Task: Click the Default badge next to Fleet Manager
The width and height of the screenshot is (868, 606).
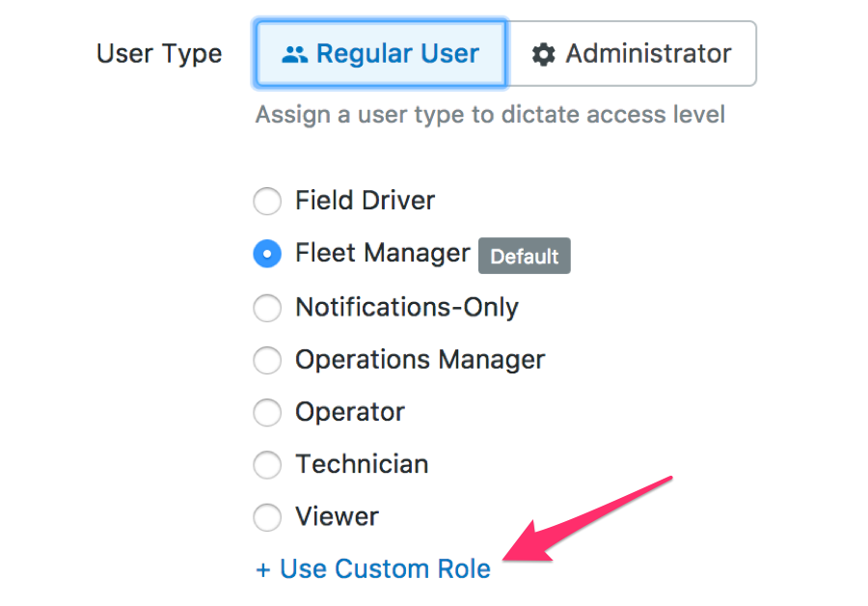Action: coord(525,256)
